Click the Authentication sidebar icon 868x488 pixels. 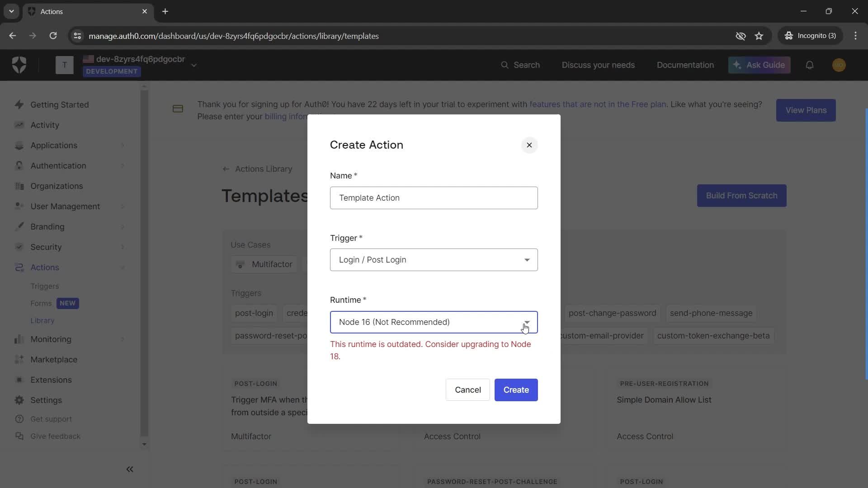click(19, 166)
